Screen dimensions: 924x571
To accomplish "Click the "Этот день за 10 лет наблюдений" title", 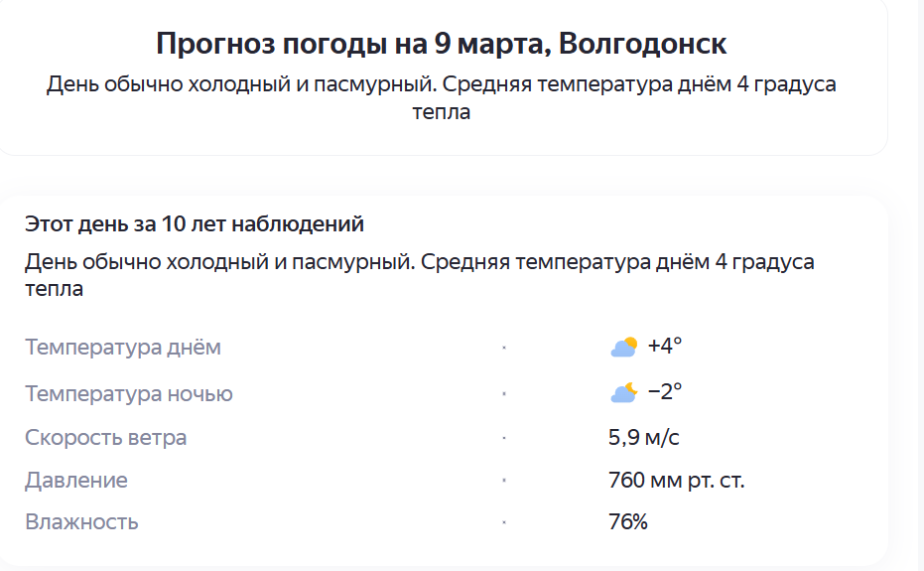I will [x=195, y=224].
